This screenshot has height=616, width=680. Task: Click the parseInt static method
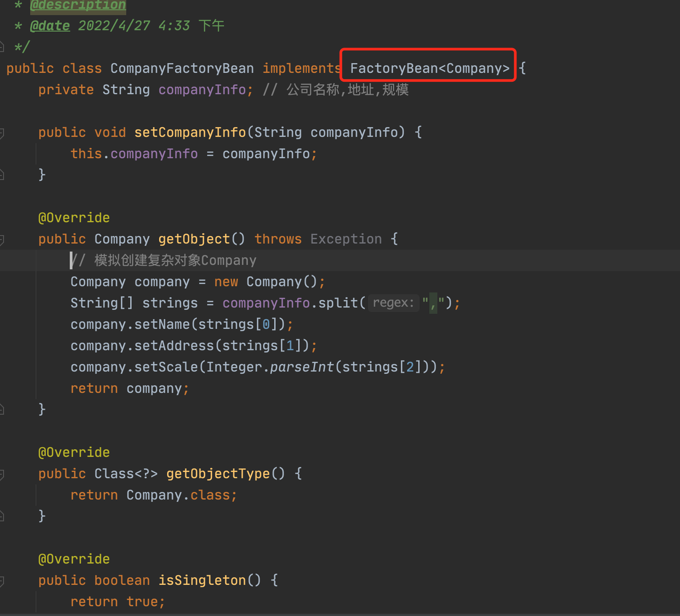click(x=302, y=367)
